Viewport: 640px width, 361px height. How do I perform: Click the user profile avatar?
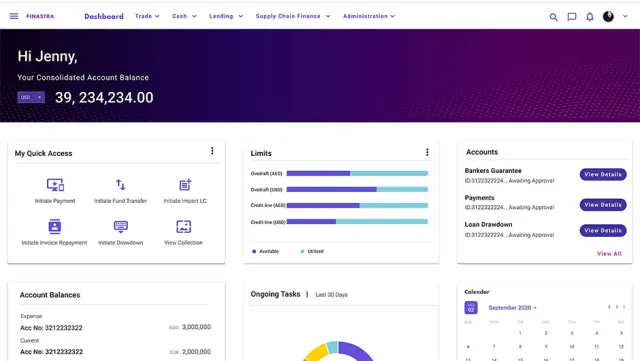(608, 16)
